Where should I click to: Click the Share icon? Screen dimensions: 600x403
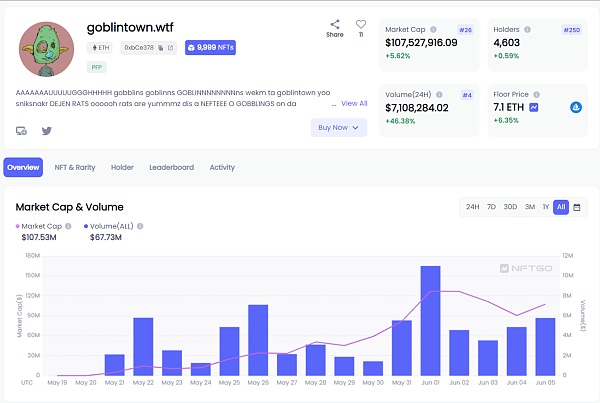[x=335, y=24]
